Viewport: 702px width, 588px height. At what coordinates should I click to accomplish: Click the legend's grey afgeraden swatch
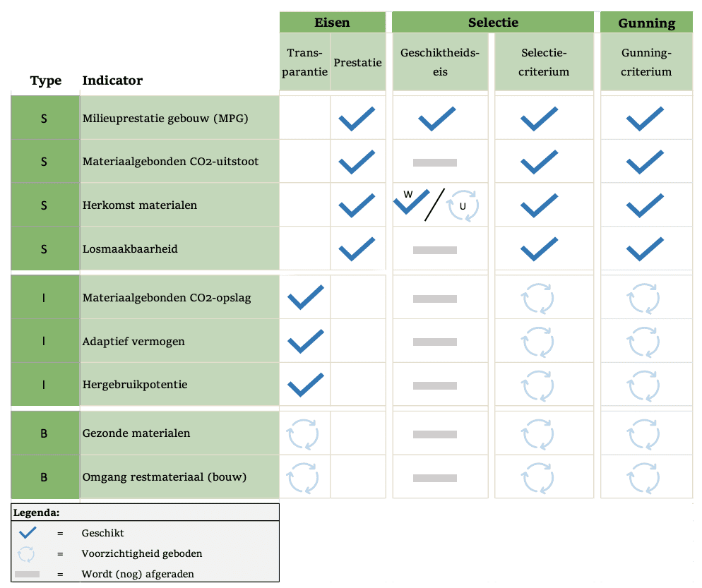(27, 574)
